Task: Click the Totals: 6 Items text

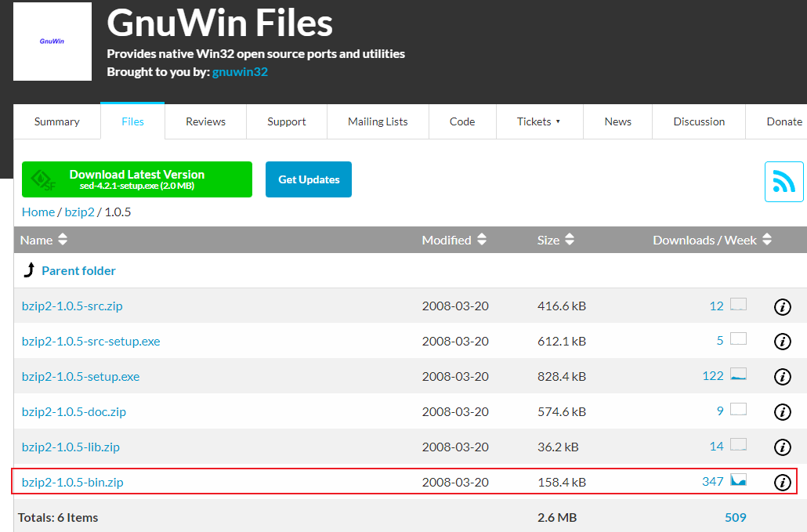Action: click(x=58, y=518)
